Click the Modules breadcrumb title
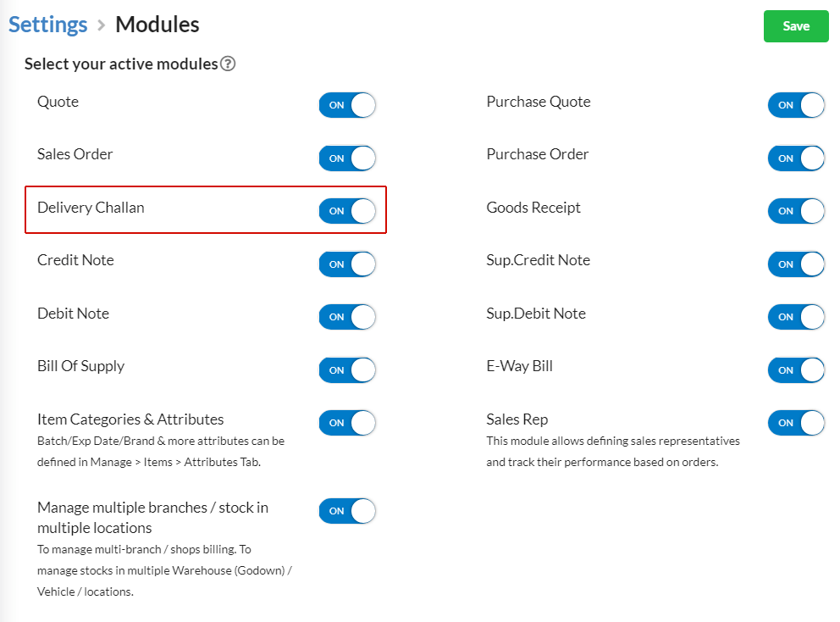840x622 pixels. 157,25
